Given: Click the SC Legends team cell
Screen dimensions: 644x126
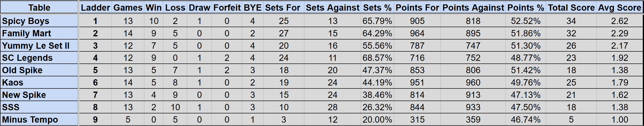Looking at the screenshot, I should pyautogui.click(x=27, y=58).
